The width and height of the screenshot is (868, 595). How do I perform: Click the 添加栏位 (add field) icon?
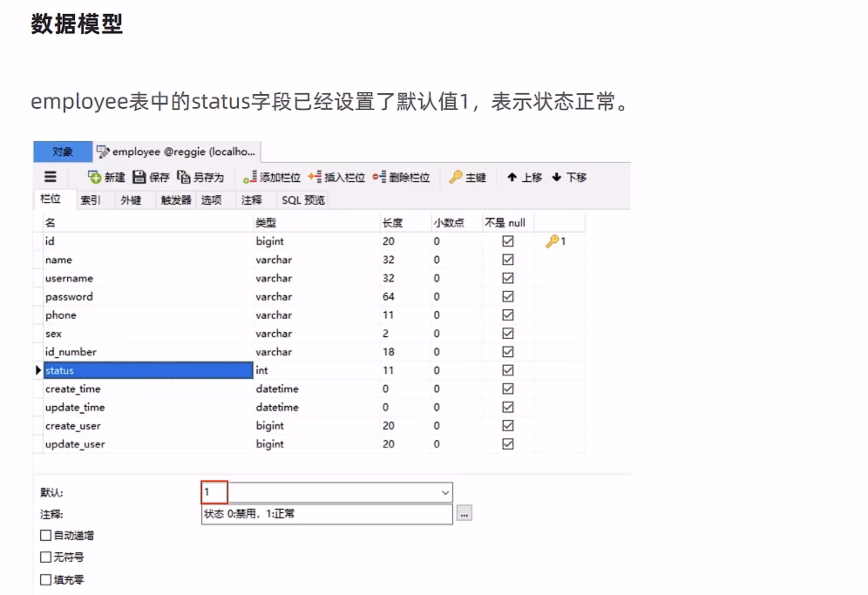(x=251, y=177)
